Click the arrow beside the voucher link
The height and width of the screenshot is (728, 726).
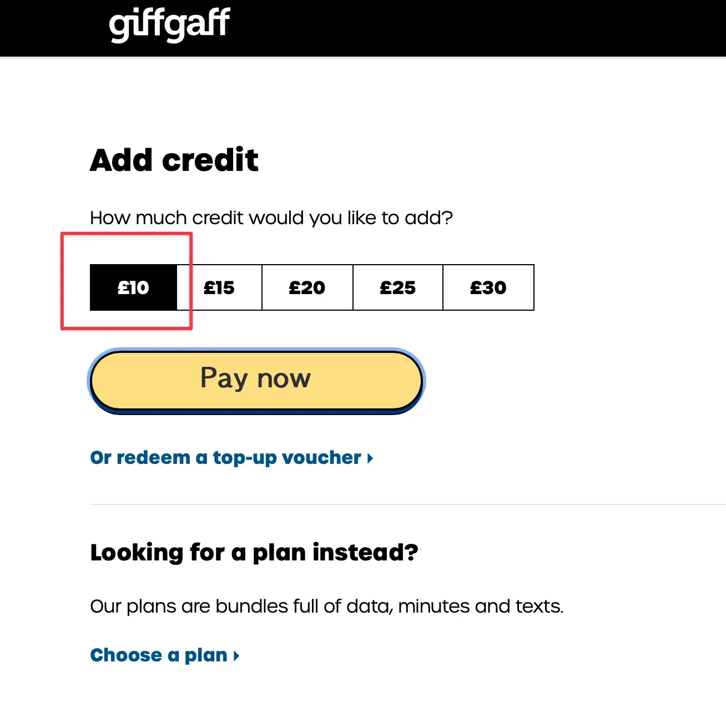click(x=370, y=458)
